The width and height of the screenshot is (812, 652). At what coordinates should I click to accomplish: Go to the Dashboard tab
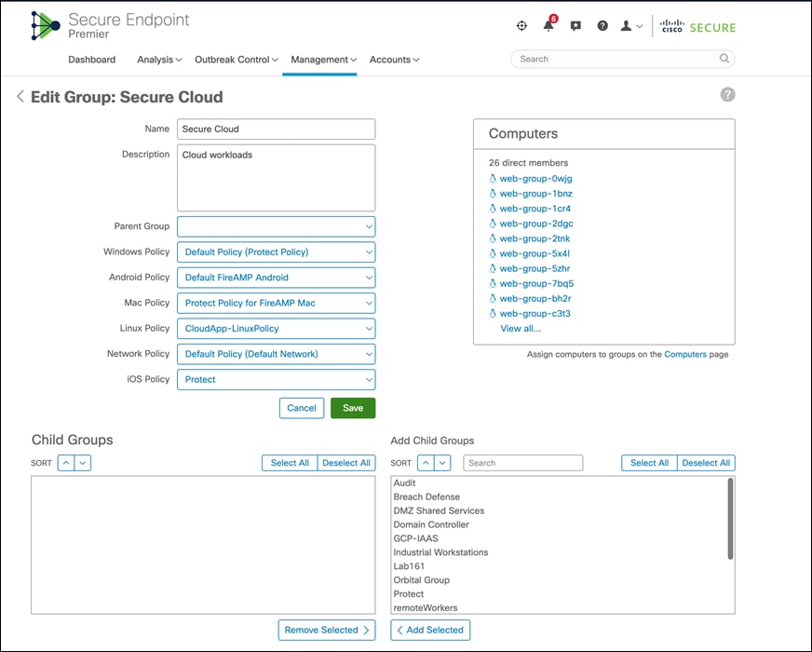pos(91,60)
